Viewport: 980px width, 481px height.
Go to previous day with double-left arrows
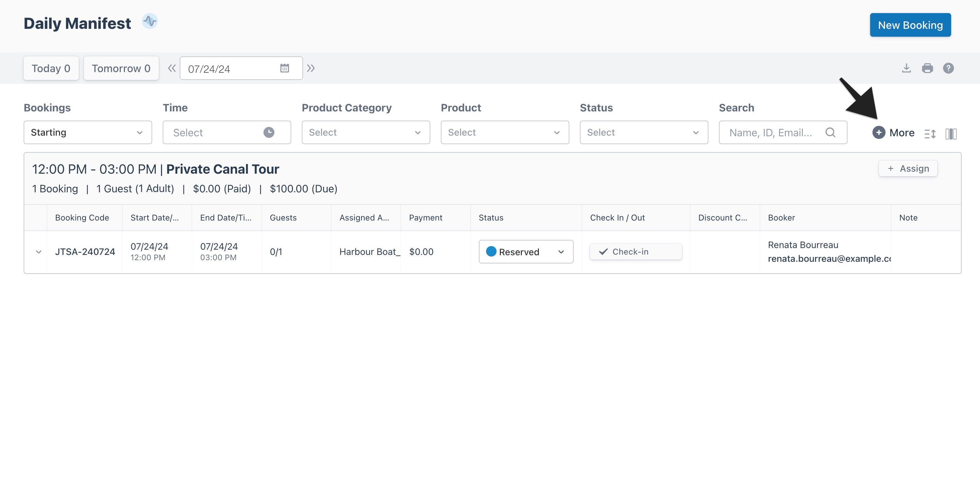(x=172, y=68)
